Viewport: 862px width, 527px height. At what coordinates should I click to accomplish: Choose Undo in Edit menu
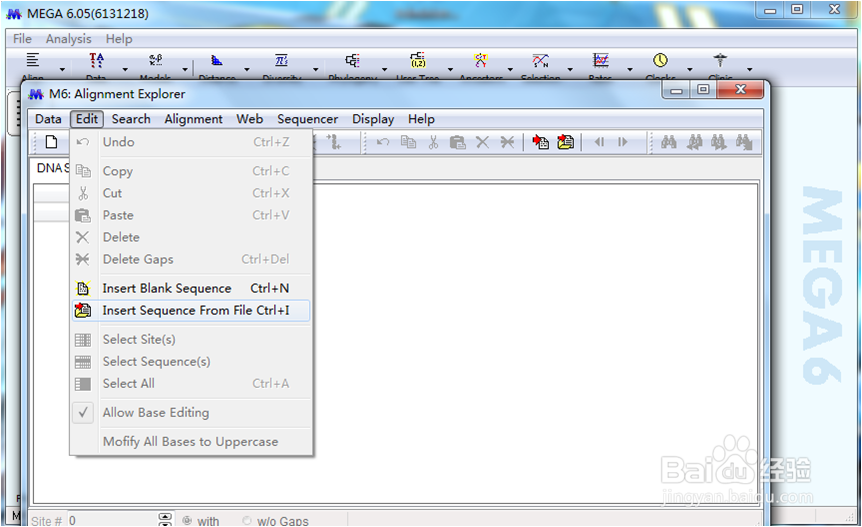(191, 142)
